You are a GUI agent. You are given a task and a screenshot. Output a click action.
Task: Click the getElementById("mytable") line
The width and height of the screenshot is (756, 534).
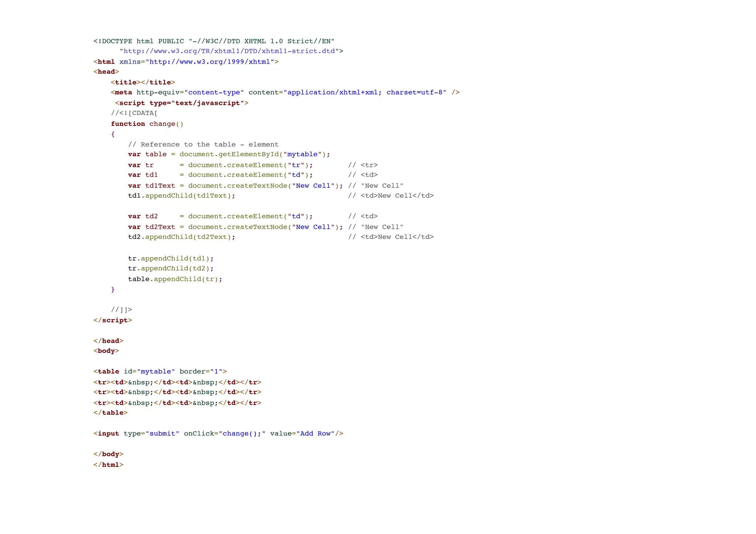click(229, 154)
